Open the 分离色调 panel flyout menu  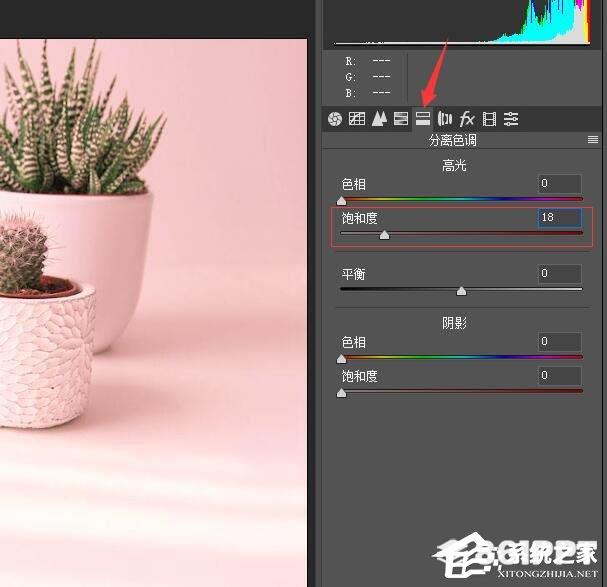coord(593,140)
